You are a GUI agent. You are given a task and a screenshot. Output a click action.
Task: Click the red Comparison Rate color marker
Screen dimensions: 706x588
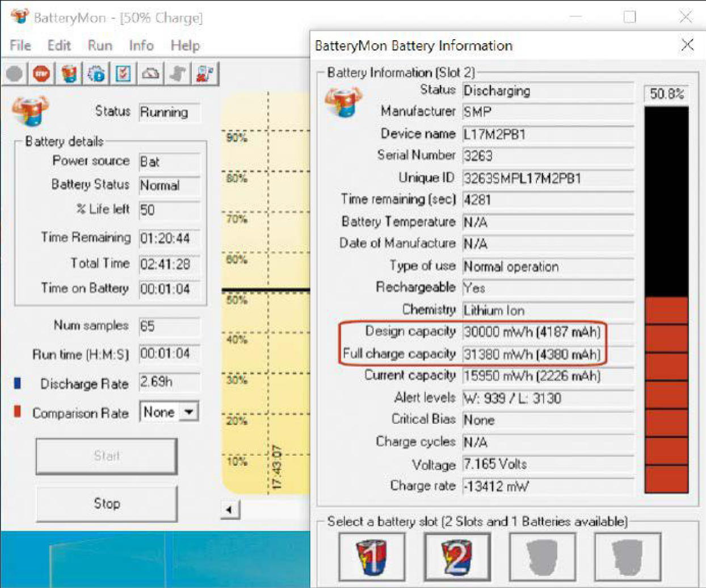[17, 411]
